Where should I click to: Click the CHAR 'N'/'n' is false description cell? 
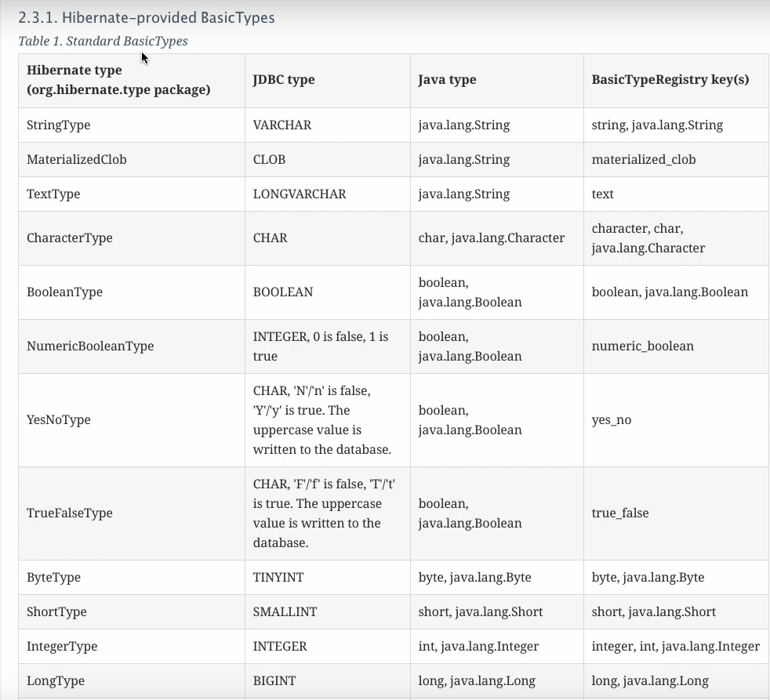[x=328, y=419]
